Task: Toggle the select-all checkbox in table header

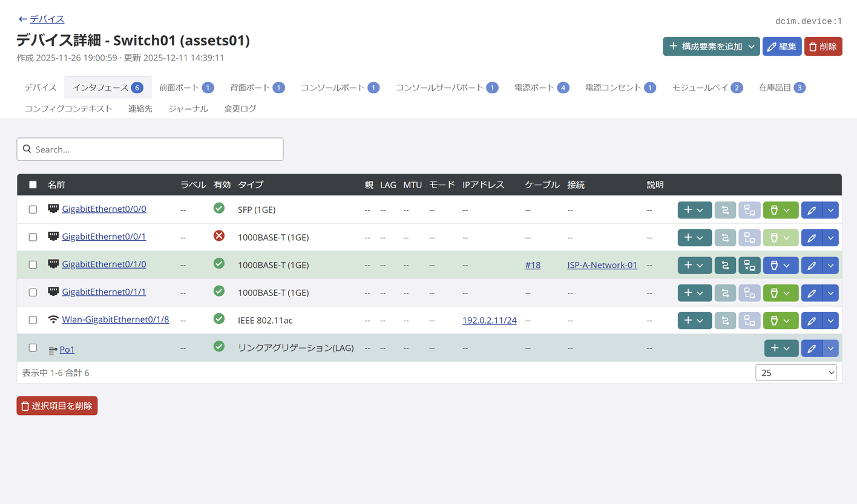Action: click(33, 185)
